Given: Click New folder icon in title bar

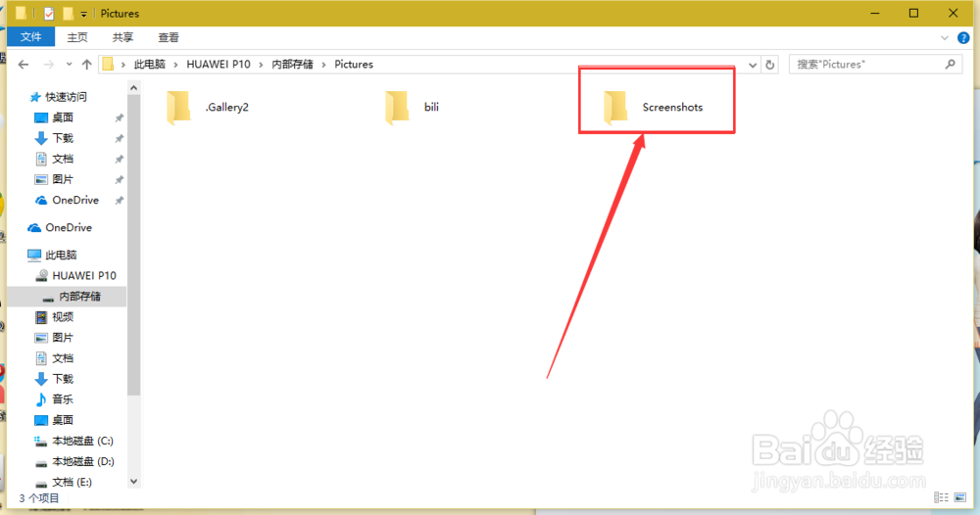Looking at the screenshot, I should 69,13.
